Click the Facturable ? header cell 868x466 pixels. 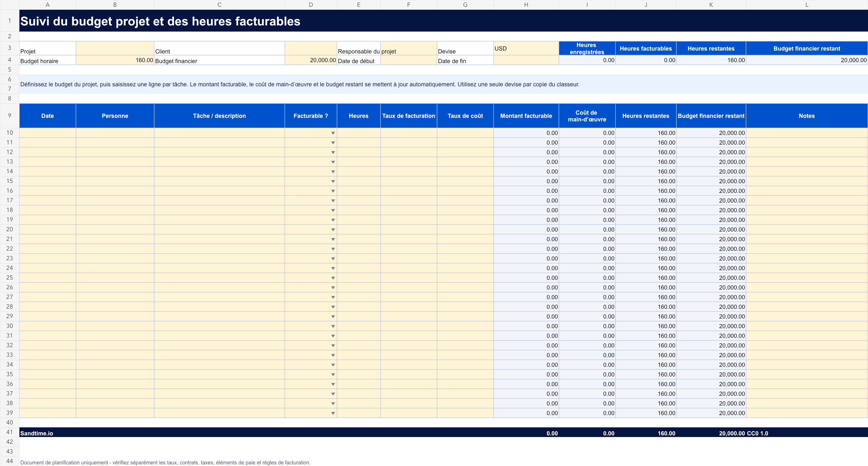point(311,116)
